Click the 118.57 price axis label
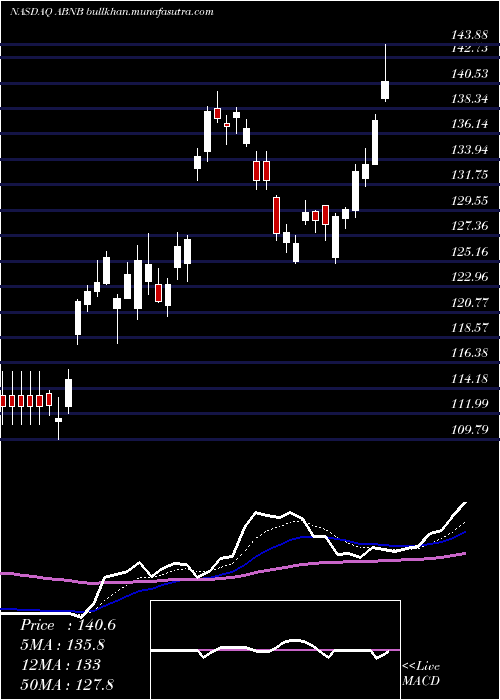This screenshot has height=700, width=500. (470, 328)
